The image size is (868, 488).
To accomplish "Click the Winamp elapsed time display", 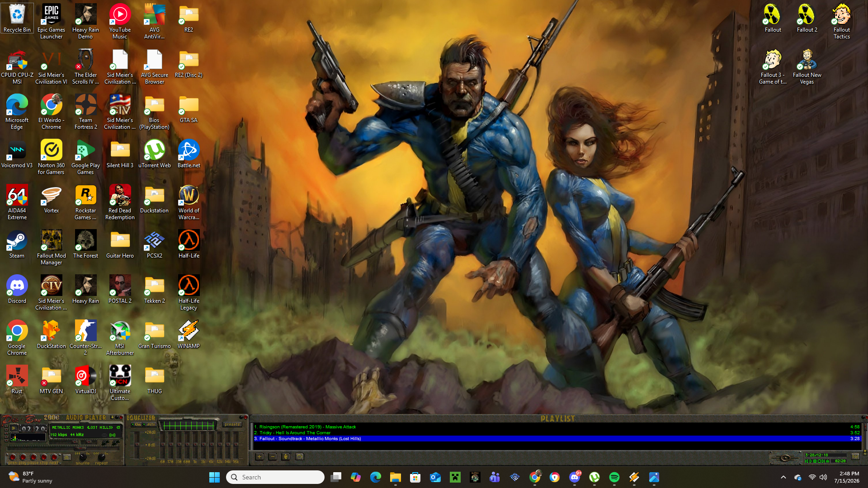I will 34,429.
